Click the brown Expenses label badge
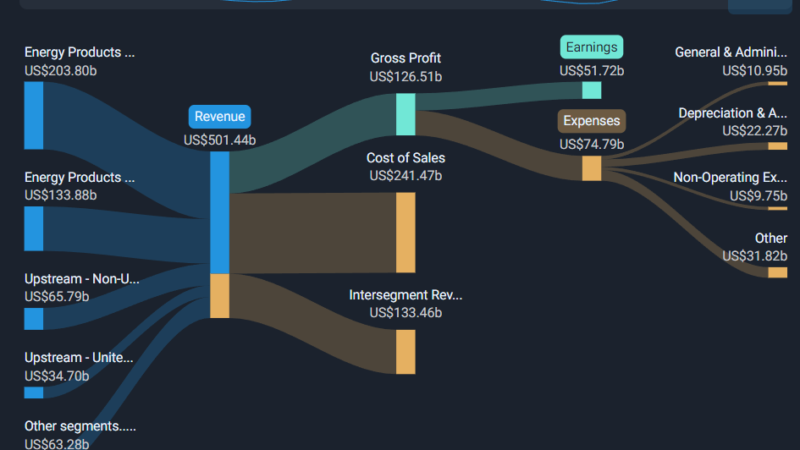 [x=591, y=121]
